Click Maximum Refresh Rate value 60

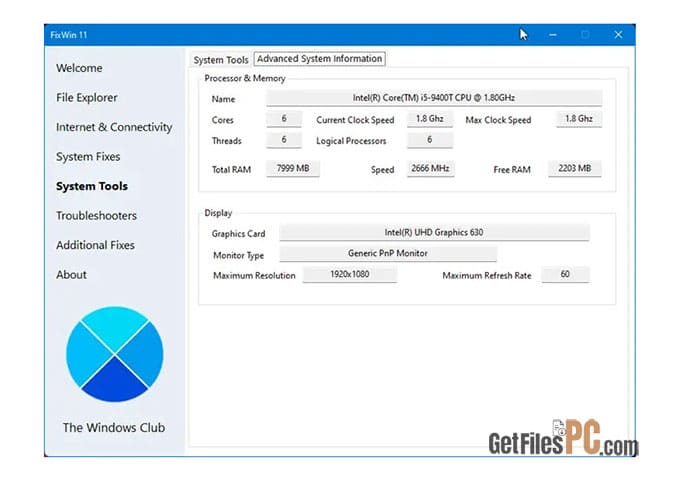click(565, 274)
